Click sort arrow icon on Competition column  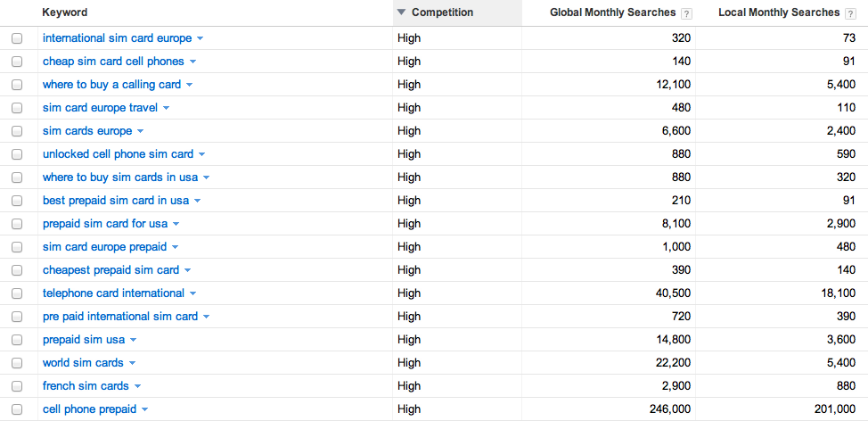tap(402, 12)
